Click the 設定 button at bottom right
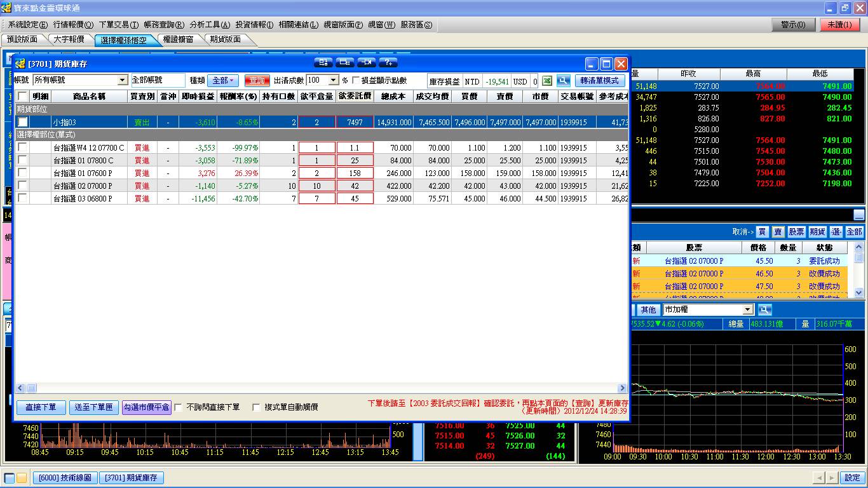Viewport: 868px width, 488px height. tap(853, 478)
